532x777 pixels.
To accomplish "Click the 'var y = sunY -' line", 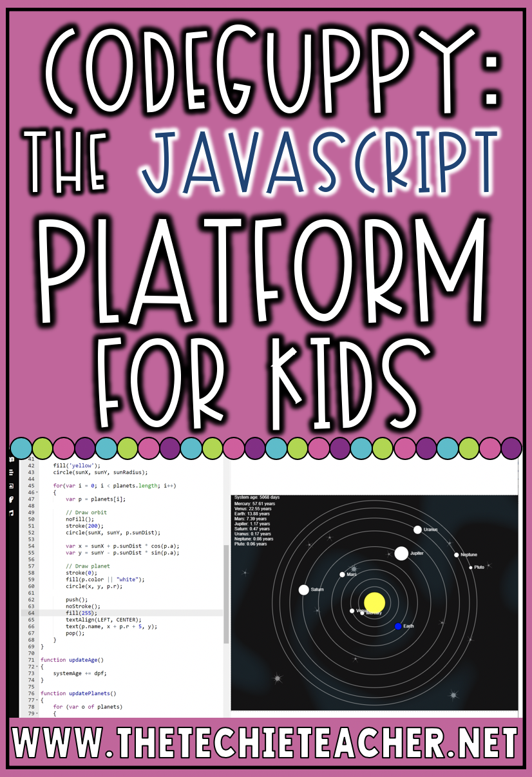I will tap(122, 553).
